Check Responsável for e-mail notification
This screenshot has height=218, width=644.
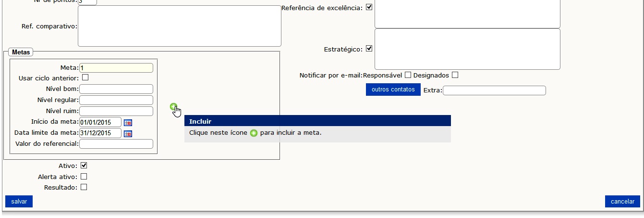pyautogui.click(x=408, y=75)
